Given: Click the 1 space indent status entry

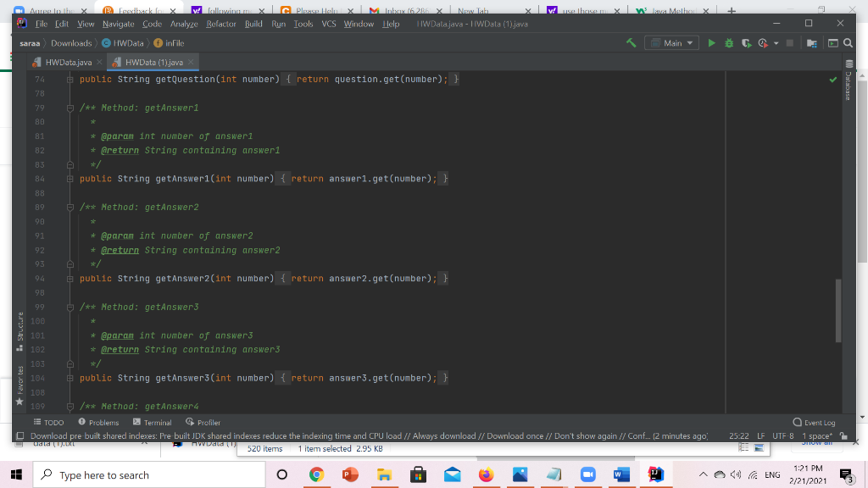Looking at the screenshot, I should click(817, 436).
